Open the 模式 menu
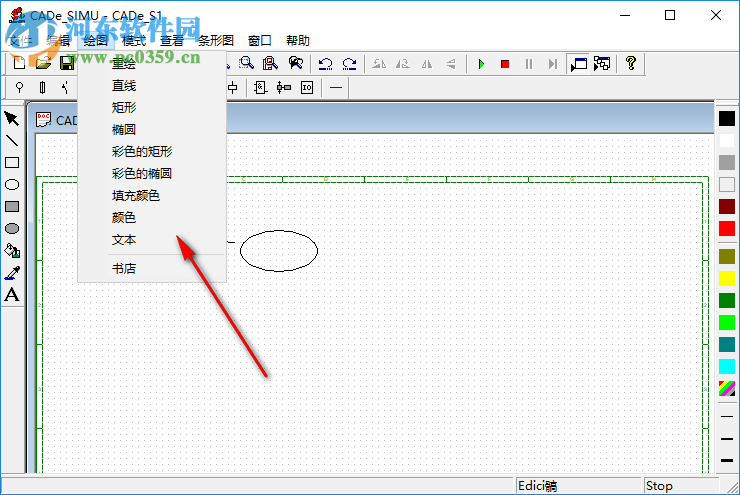This screenshot has height=495, width=740. pyautogui.click(x=134, y=41)
